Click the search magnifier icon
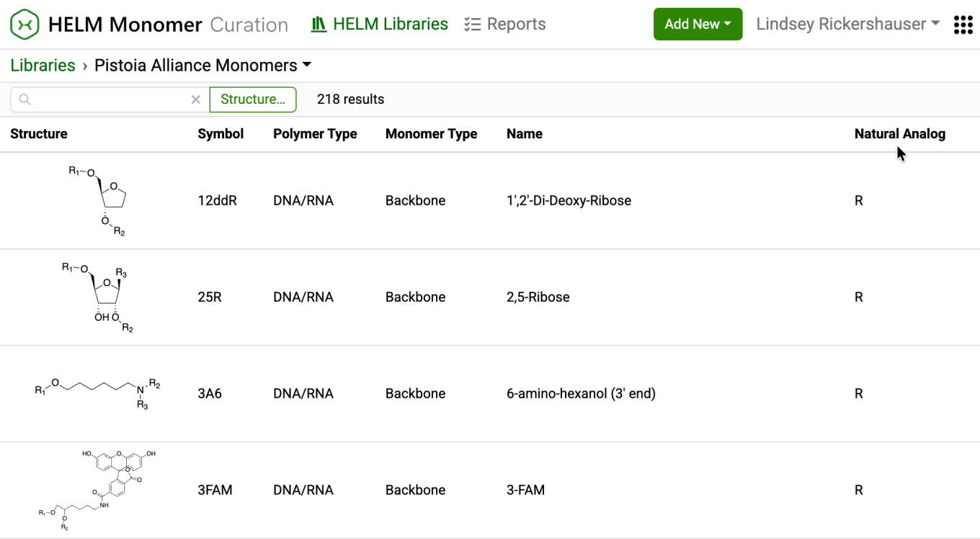 tap(25, 99)
